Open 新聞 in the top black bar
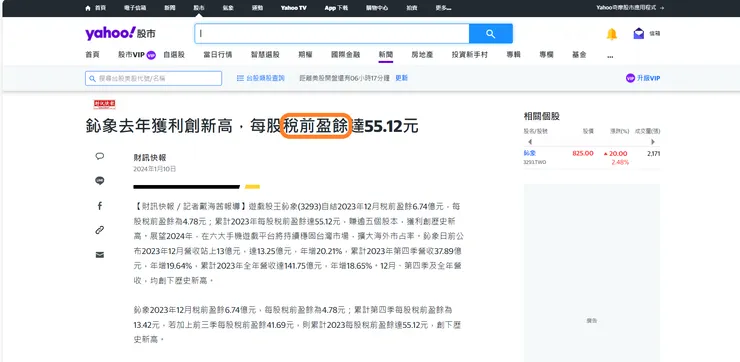740x362 pixels. point(170,8)
